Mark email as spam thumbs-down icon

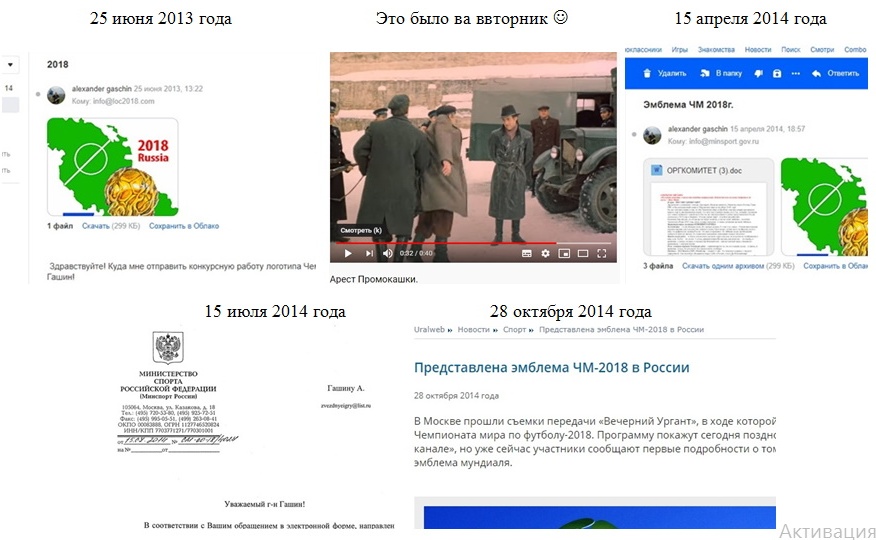coord(758,73)
